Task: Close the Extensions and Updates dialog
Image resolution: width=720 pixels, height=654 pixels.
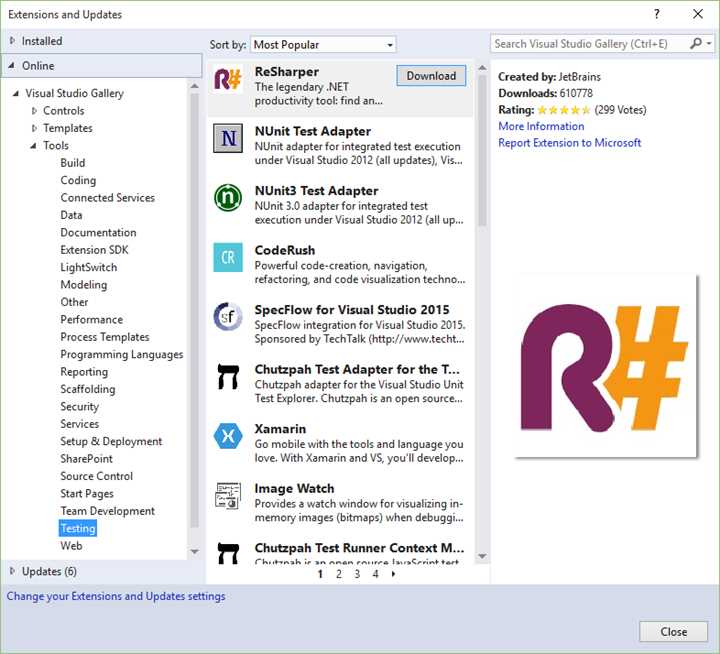Action: (673, 632)
